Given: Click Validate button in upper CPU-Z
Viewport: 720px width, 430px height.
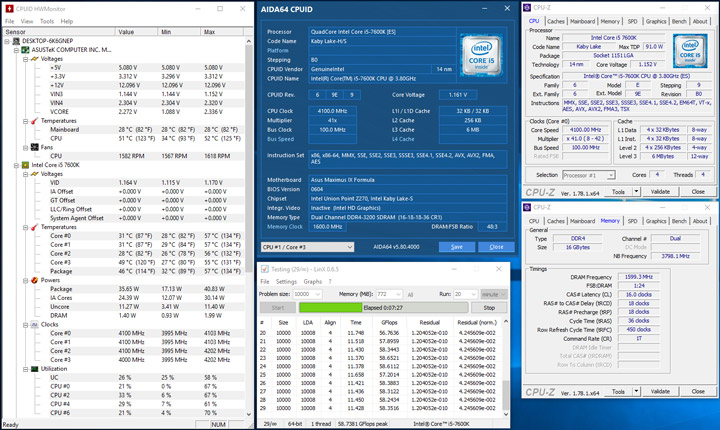Looking at the screenshot, I should 660,192.
